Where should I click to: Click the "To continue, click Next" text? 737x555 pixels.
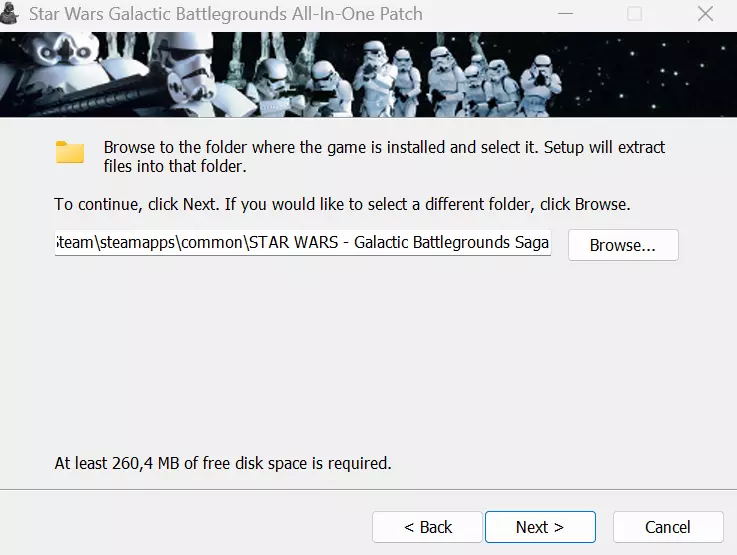point(342,204)
